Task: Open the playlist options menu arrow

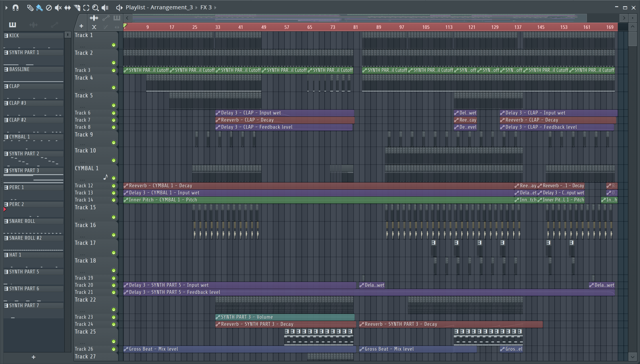Action: click(x=6, y=8)
